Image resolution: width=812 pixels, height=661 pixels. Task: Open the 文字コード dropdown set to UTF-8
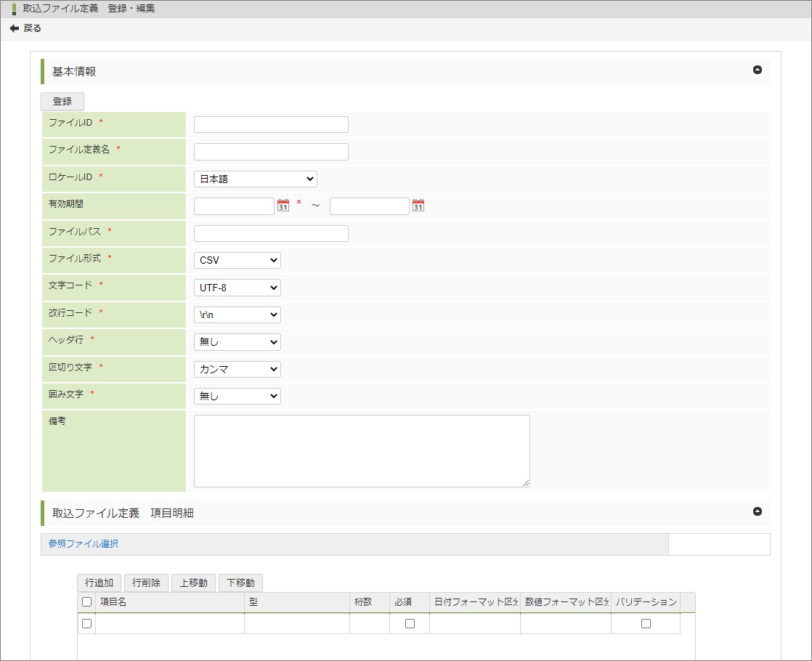(237, 288)
